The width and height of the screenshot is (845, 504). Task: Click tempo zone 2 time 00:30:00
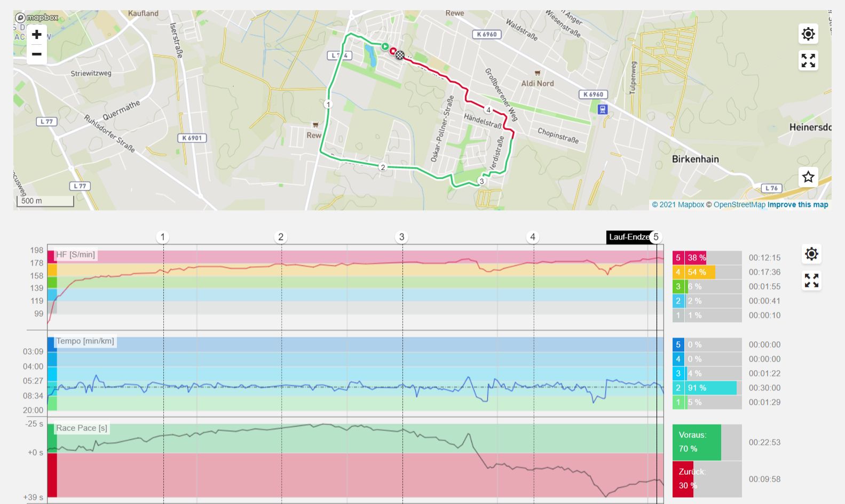coord(764,388)
